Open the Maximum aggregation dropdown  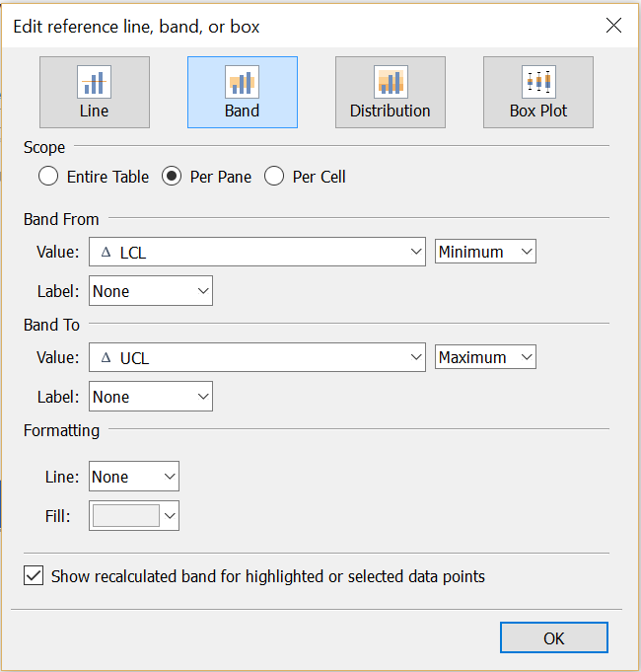485,357
